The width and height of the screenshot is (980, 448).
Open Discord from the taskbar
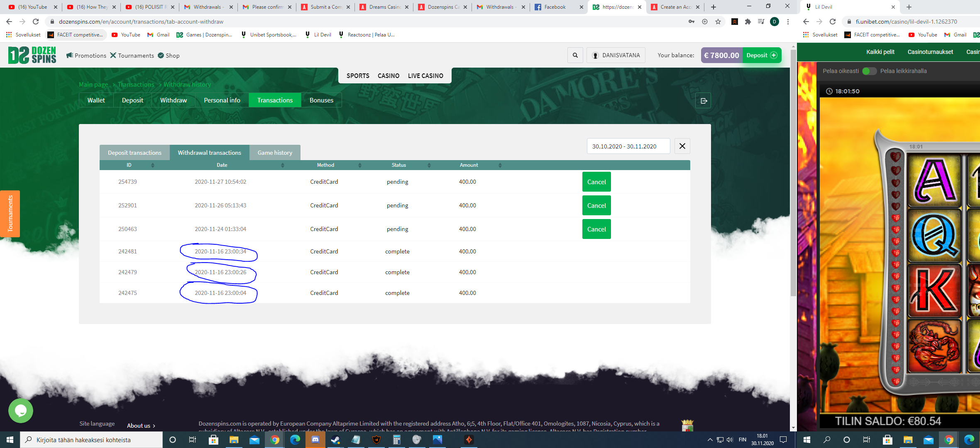(x=315, y=440)
